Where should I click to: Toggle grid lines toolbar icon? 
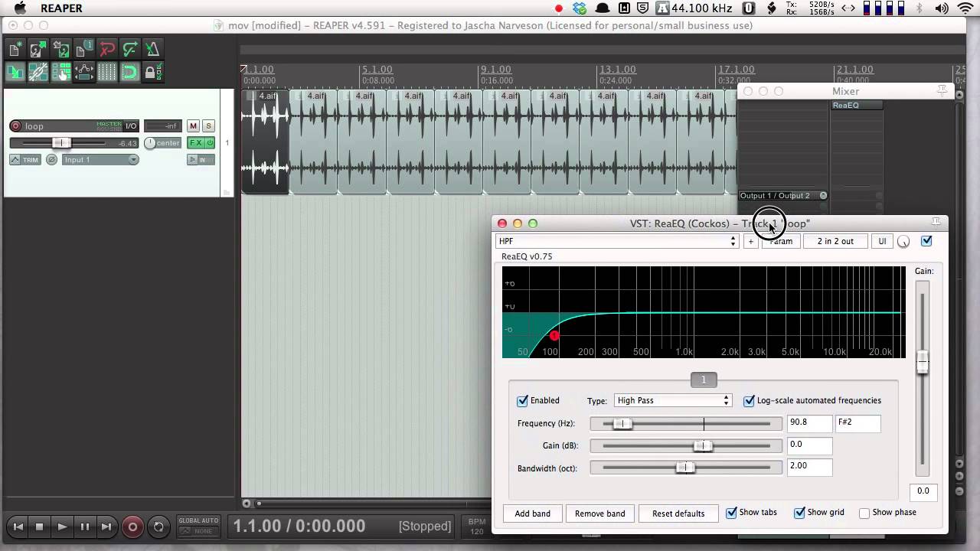click(x=107, y=73)
